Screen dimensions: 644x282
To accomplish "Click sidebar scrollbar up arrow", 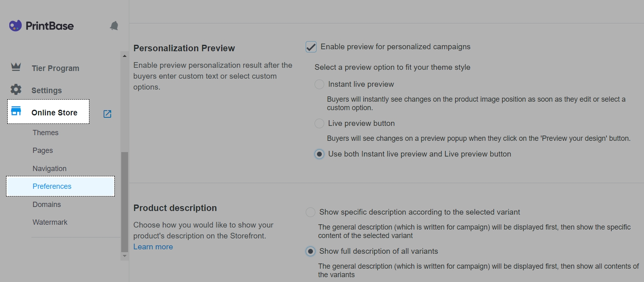I will point(124,56).
